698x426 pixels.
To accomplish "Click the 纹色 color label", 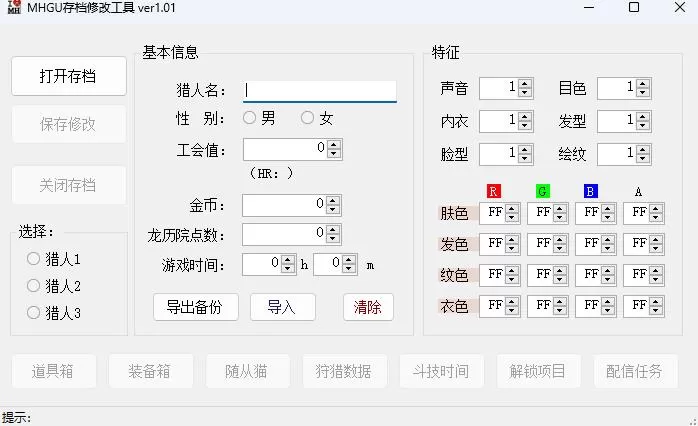I will [454, 276].
